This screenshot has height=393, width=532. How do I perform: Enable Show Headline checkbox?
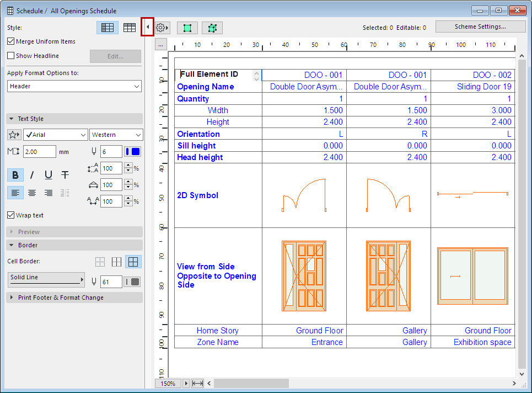[x=11, y=56]
